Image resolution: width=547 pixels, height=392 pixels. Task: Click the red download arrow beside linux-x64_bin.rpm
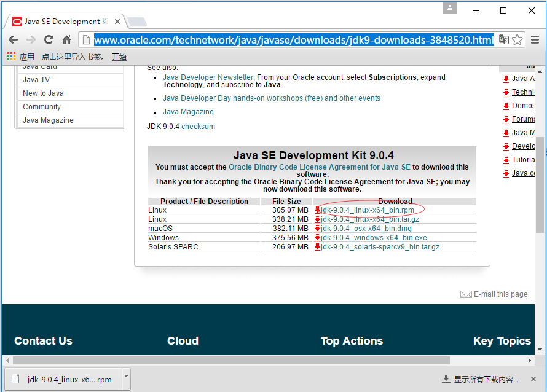pyautogui.click(x=318, y=210)
